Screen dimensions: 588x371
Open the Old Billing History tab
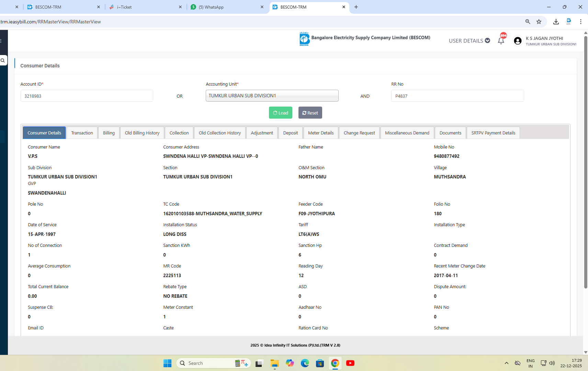(142, 133)
